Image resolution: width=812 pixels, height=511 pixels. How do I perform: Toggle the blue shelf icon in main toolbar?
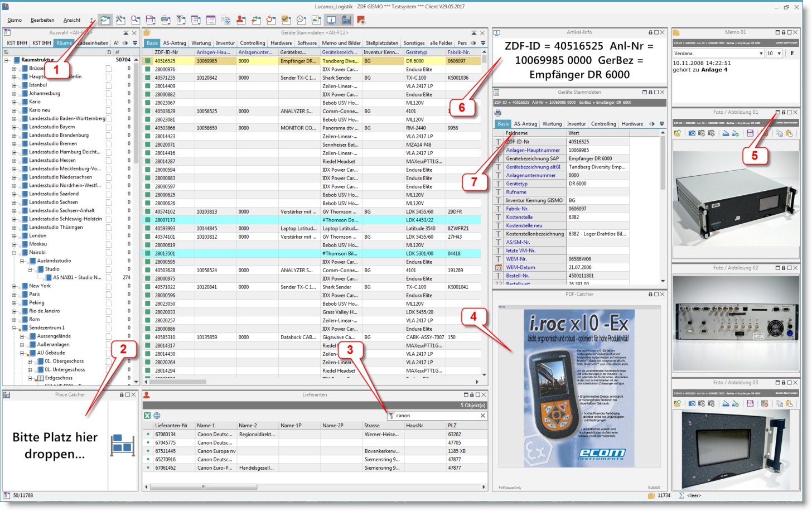click(346, 20)
